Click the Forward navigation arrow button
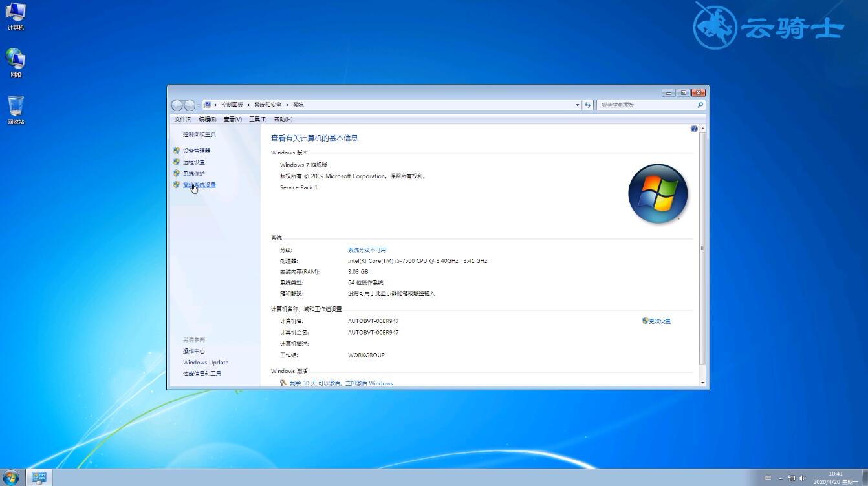Viewport: 868px width, 486px height. tap(190, 105)
